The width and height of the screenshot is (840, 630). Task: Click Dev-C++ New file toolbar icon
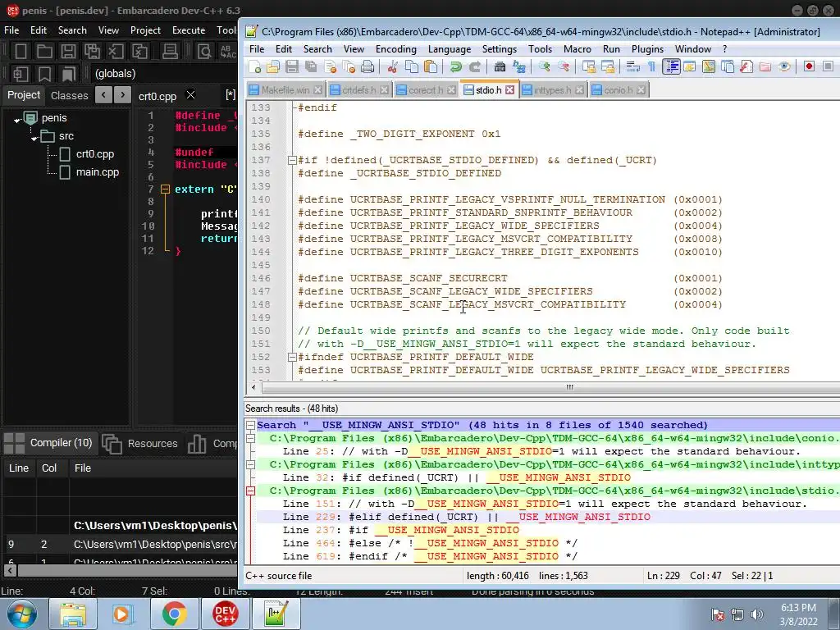[x=21, y=52]
